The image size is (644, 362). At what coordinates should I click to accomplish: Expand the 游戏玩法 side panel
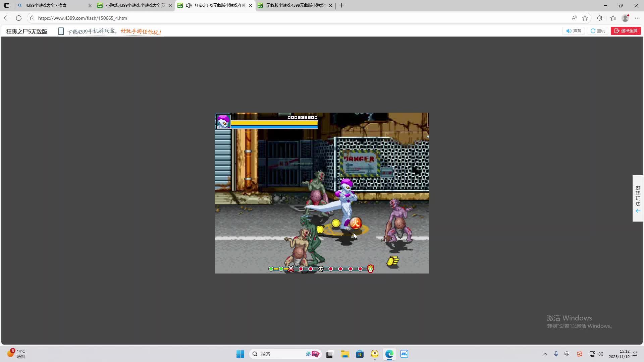(638, 198)
